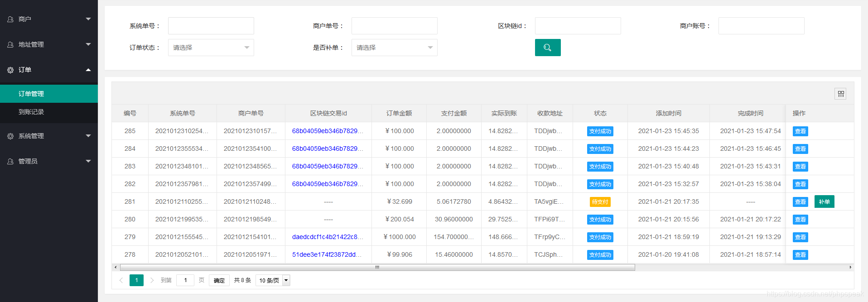
Task: Open blockchain tx link daedcdcf1c4b21422c8
Action: (328, 237)
